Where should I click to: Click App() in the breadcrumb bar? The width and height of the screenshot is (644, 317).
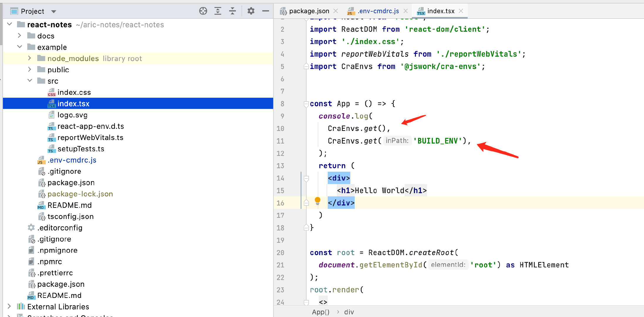pyautogui.click(x=321, y=312)
